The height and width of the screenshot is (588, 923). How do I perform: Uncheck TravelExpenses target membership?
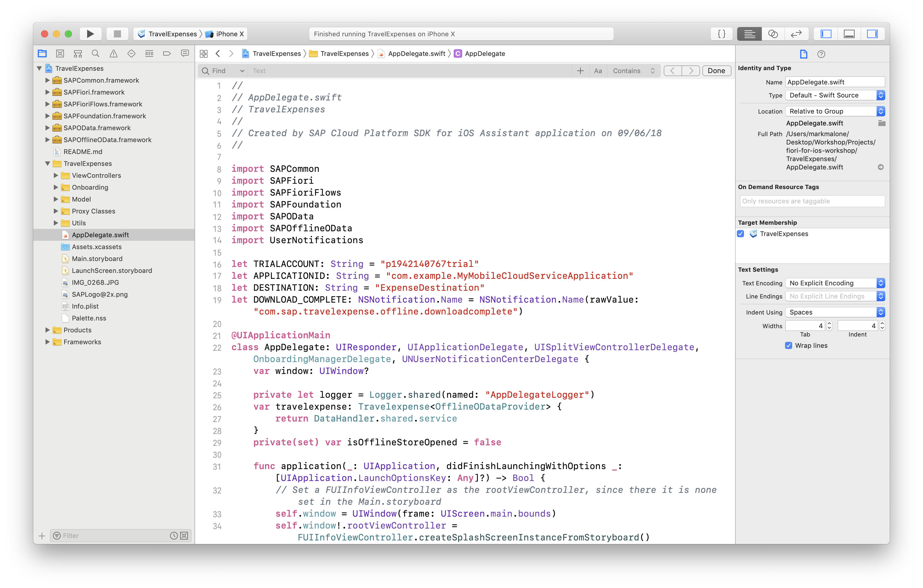coord(740,234)
